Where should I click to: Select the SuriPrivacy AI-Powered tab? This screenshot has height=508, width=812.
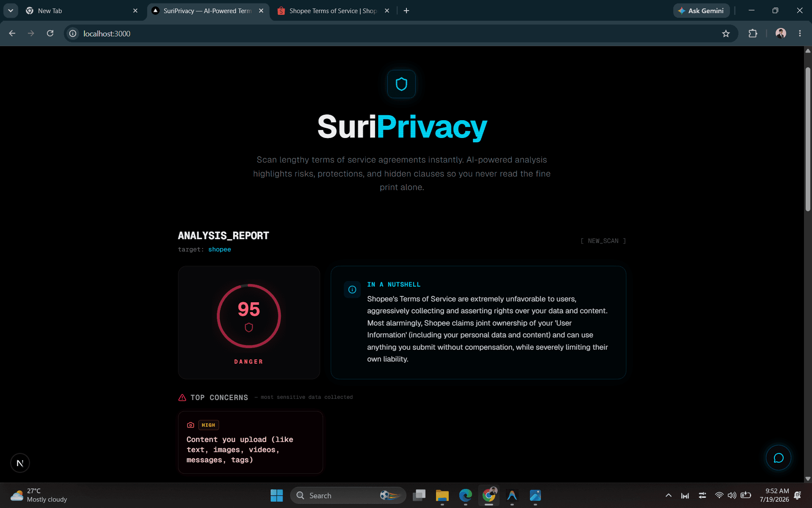[207, 11]
